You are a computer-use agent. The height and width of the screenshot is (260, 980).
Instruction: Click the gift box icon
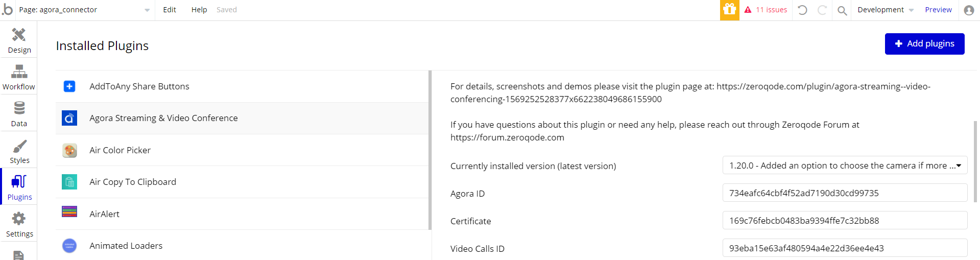(729, 10)
